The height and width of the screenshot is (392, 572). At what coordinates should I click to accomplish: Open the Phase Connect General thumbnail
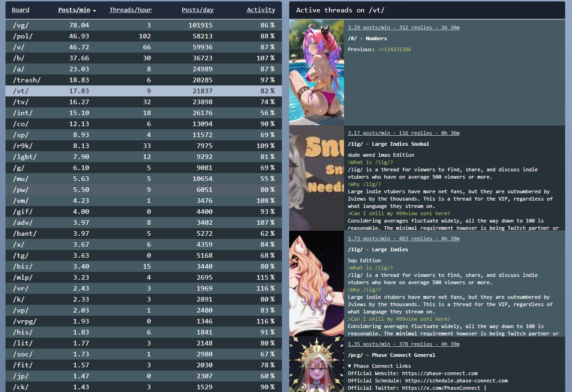[x=317, y=364]
